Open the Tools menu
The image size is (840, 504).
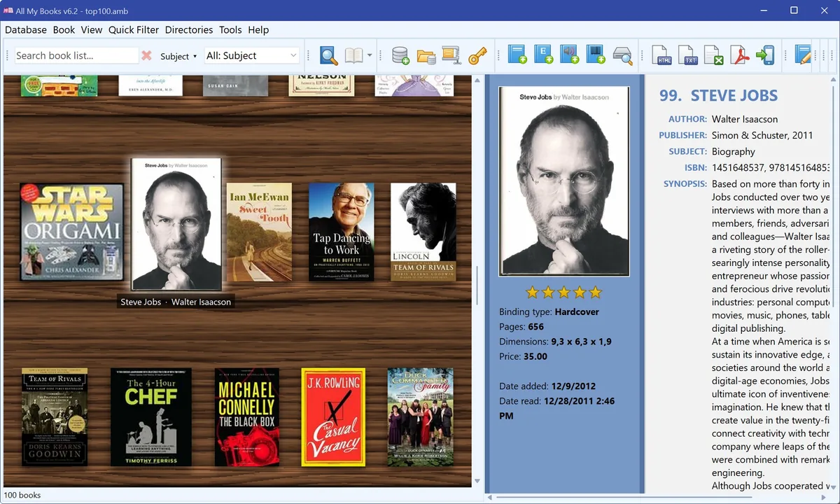click(x=230, y=29)
